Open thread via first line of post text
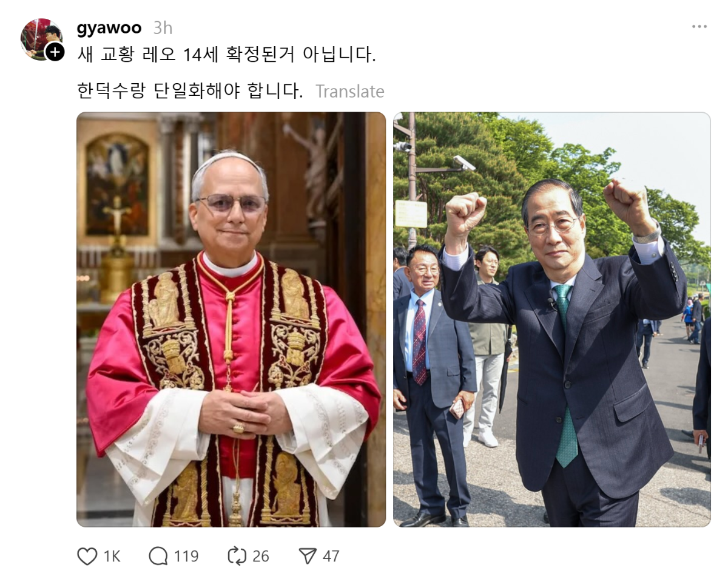The height and width of the screenshot is (576, 728). 227,55
